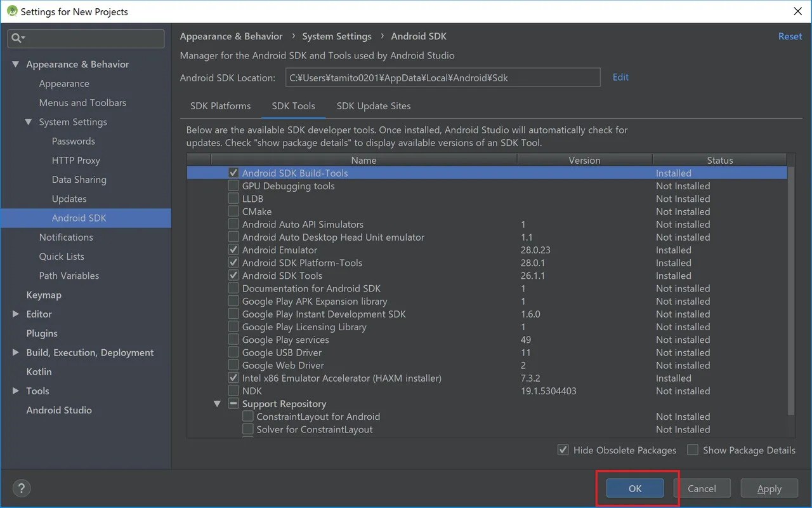Select Google Play Licensing Library row

487,327
